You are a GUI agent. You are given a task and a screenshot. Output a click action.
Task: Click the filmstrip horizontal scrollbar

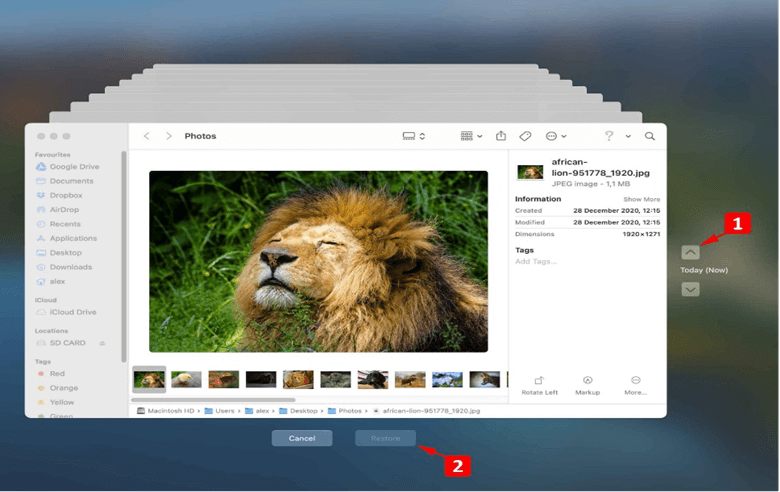point(213,399)
